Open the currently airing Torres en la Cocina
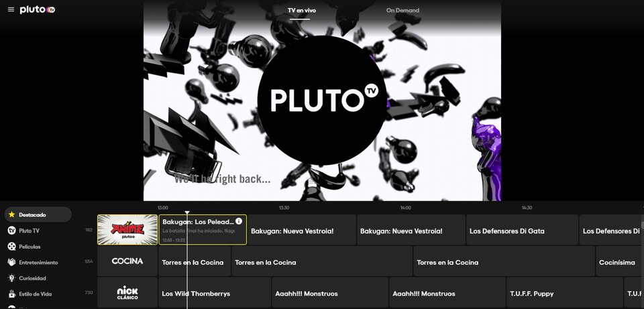The width and height of the screenshot is (644, 309). coord(195,261)
